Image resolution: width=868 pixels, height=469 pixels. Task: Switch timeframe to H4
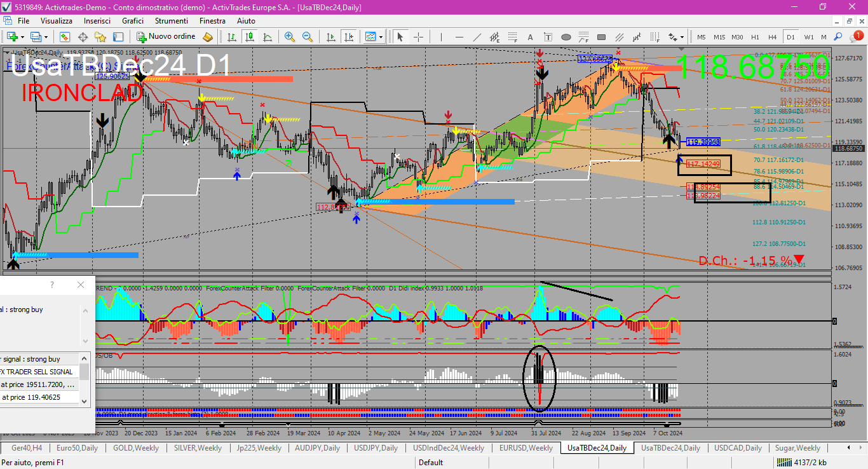772,37
